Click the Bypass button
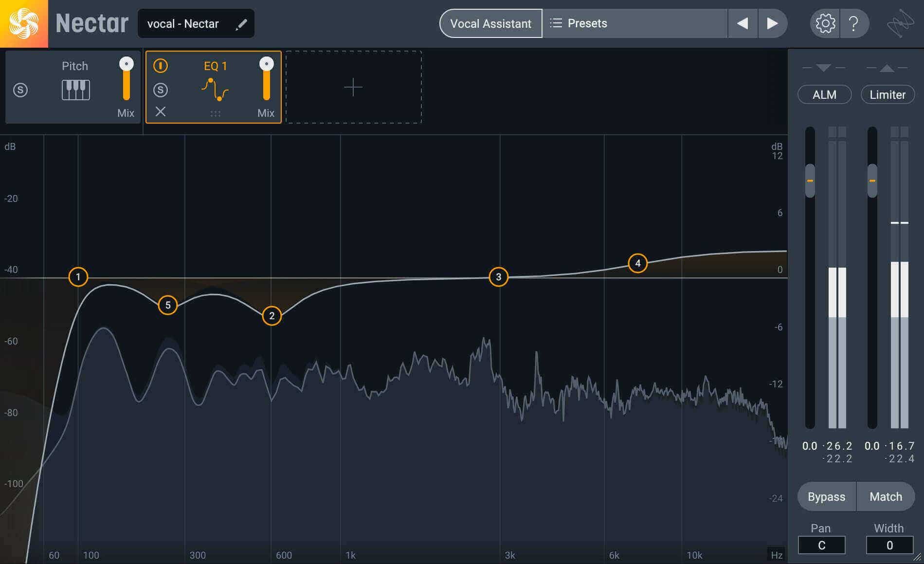The width and height of the screenshot is (924, 564). (826, 496)
